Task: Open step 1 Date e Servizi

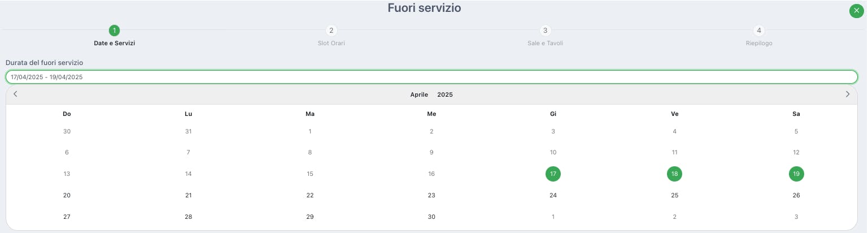Action: point(114,31)
